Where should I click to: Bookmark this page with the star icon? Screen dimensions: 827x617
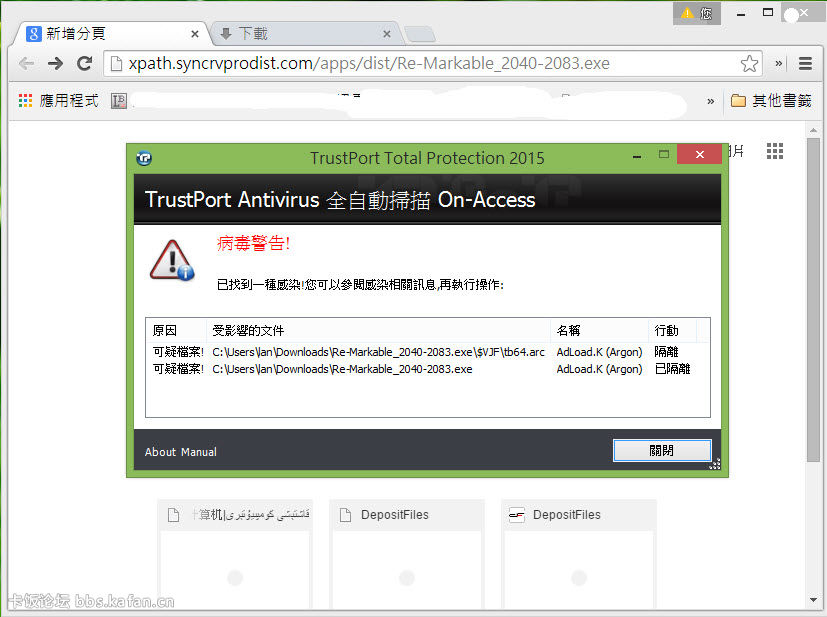coord(749,64)
